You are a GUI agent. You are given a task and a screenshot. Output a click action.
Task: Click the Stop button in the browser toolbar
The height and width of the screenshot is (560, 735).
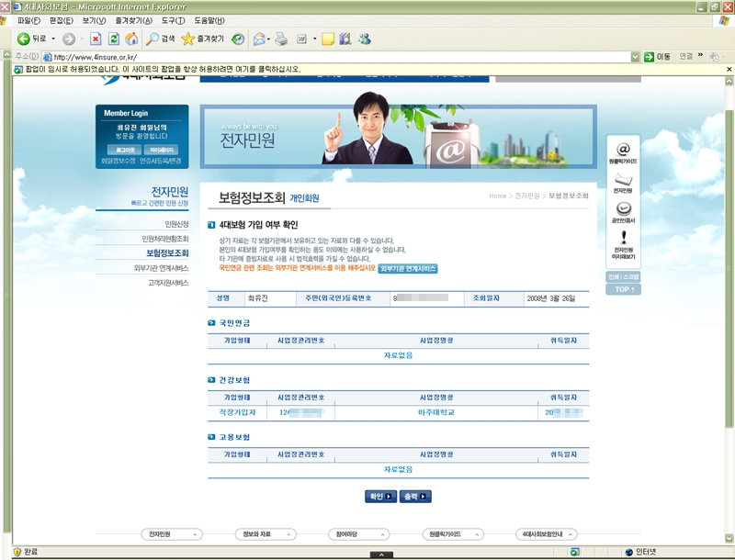(x=96, y=39)
